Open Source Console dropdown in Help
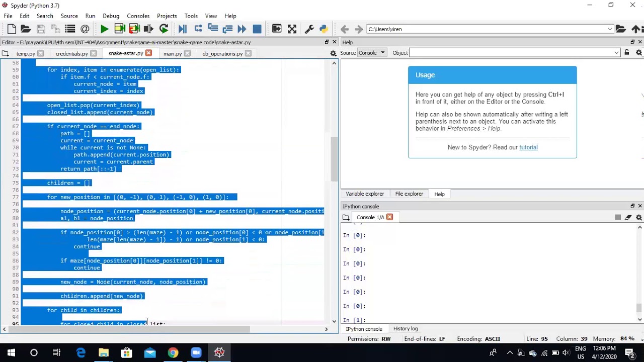 (371, 53)
